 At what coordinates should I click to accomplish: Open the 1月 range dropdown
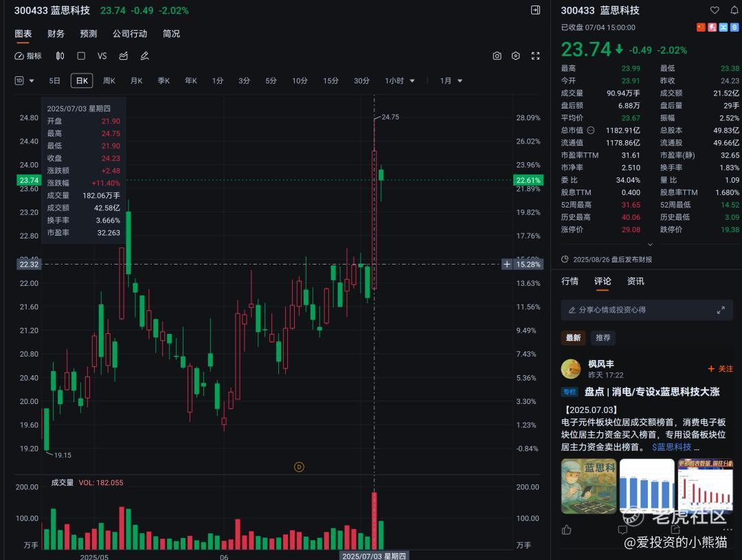tap(451, 81)
